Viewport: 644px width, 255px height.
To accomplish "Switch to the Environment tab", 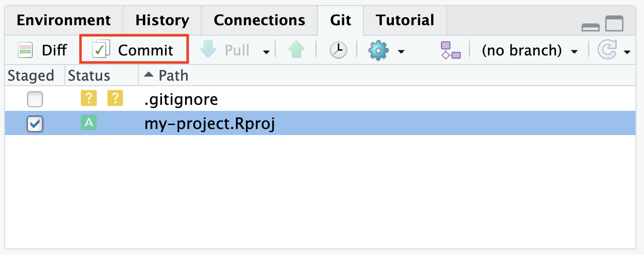I will (x=63, y=21).
